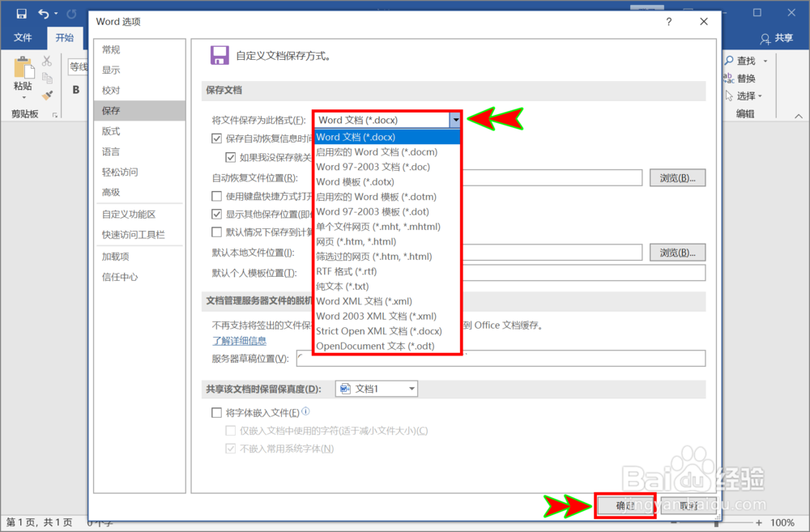Viewport: 810px width, 532px height.
Task: Expand the Find dropdown arrow
Action: tap(765, 61)
